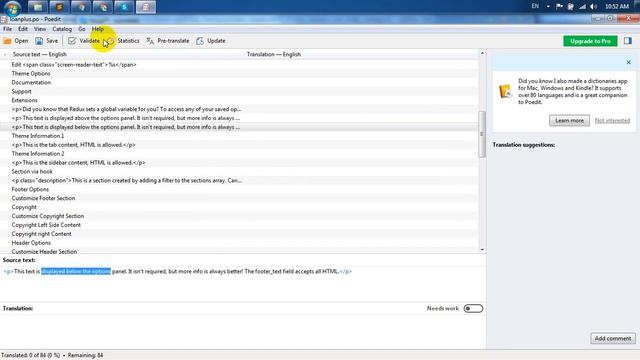Open the Help menu
Viewport: 640px width, 360px height.
click(x=98, y=29)
